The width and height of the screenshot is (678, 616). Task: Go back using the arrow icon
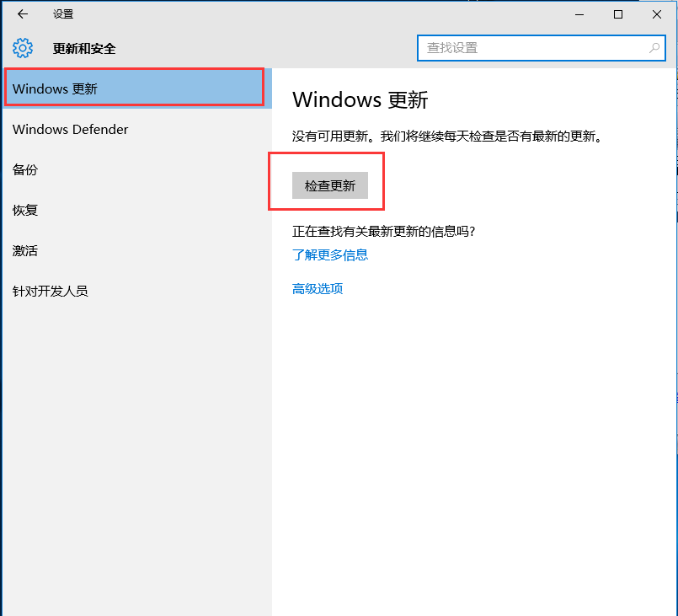23,14
